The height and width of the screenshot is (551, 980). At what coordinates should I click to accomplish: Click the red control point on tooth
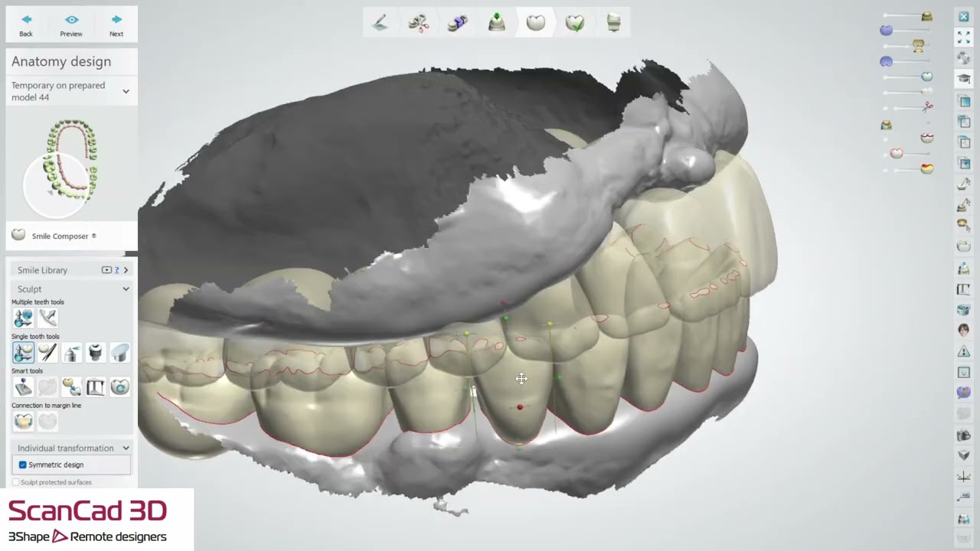(520, 407)
